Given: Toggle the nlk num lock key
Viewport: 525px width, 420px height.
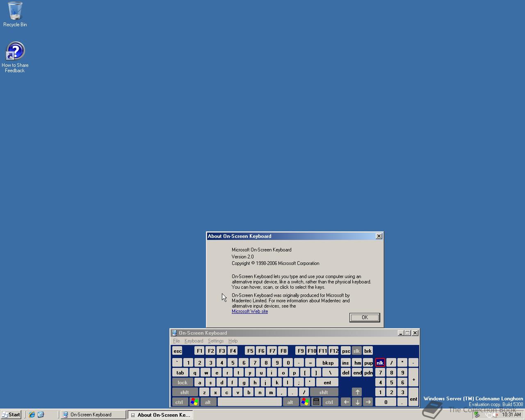Looking at the screenshot, I should [380, 363].
